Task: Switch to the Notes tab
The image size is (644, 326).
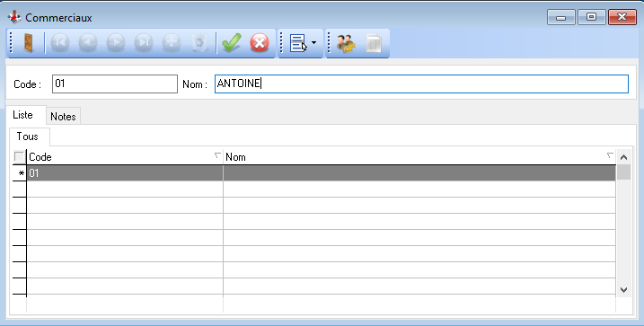Action: (x=63, y=116)
